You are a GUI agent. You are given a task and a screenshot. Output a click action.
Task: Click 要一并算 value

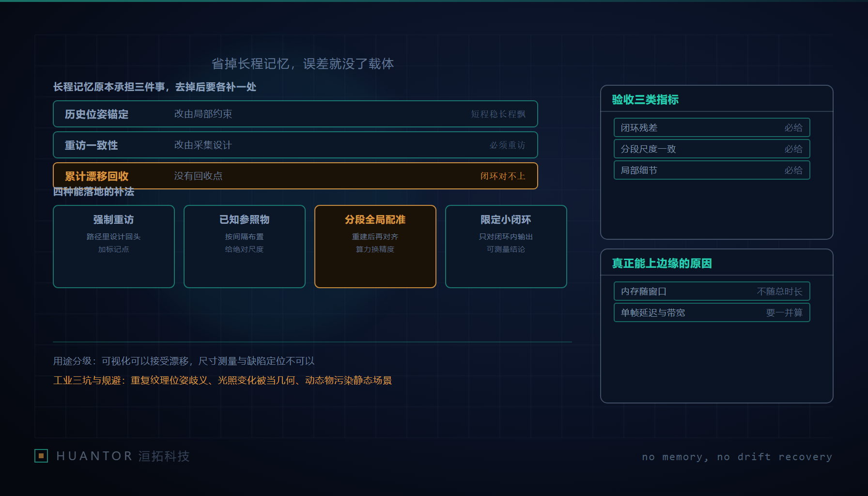[x=784, y=312]
